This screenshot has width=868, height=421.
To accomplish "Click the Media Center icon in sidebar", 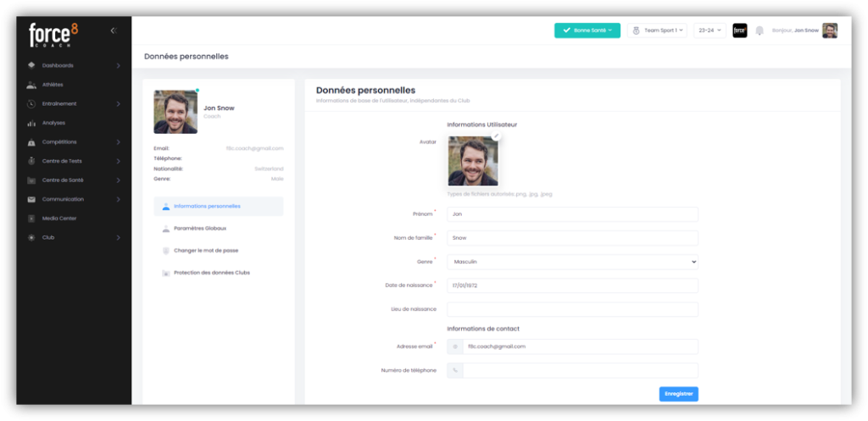I will click(x=31, y=219).
